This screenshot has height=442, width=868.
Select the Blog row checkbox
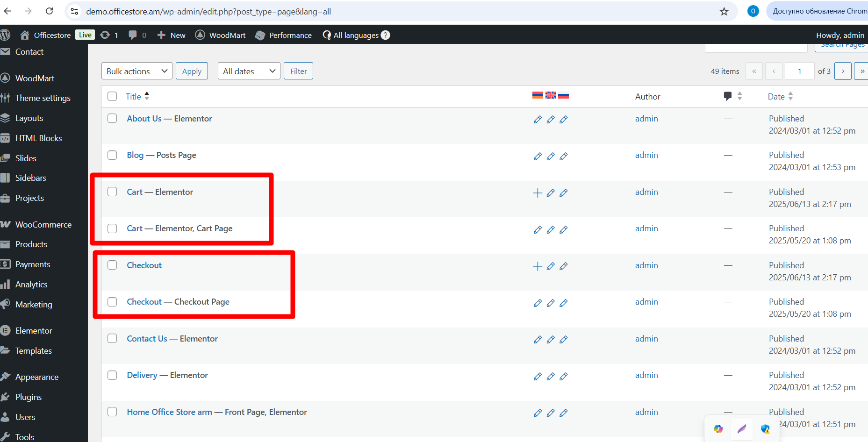tap(112, 155)
